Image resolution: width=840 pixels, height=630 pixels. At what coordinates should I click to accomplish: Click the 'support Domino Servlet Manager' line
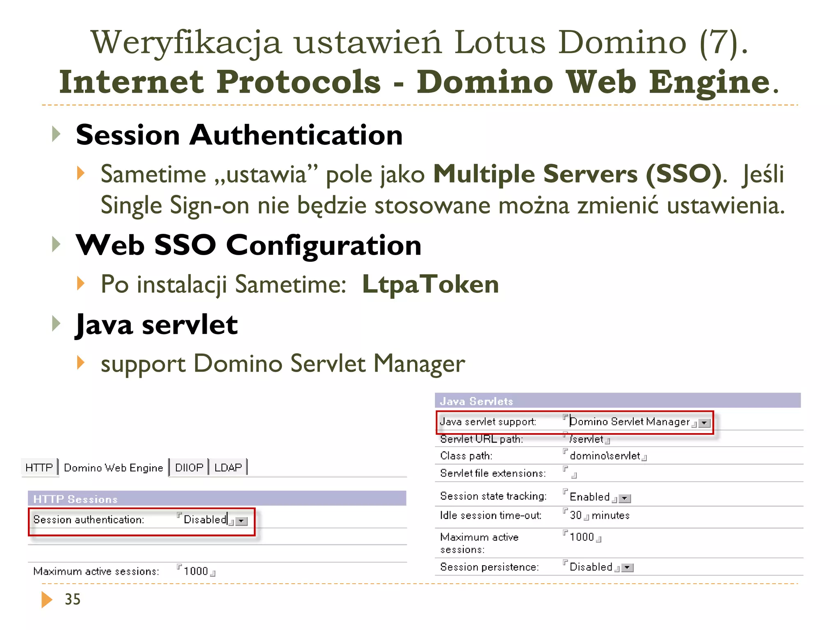pos(283,364)
